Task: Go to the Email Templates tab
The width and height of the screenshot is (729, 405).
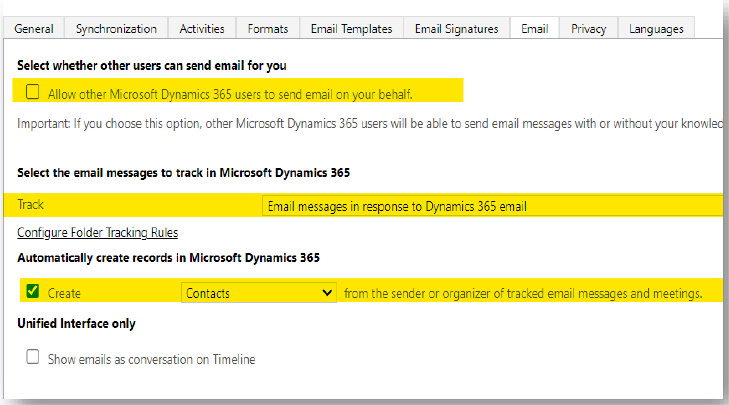Action: pos(351,29)
